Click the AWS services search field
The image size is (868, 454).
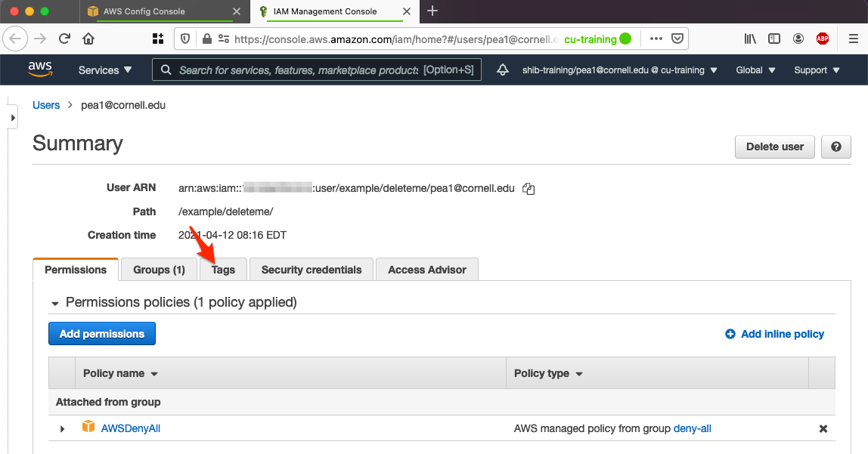[317, 69]
